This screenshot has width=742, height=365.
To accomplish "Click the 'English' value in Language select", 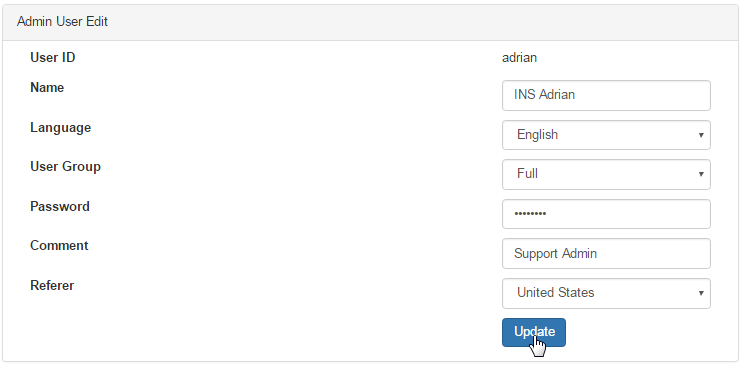I will [537, 134].
